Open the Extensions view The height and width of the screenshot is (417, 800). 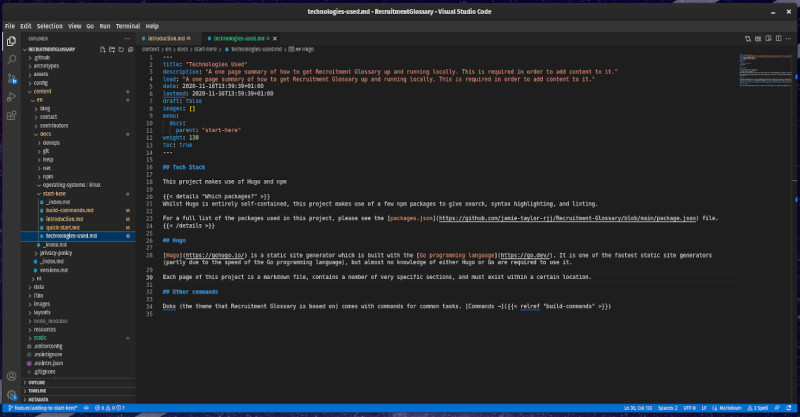pyautogui.click(x=11, y=116)
